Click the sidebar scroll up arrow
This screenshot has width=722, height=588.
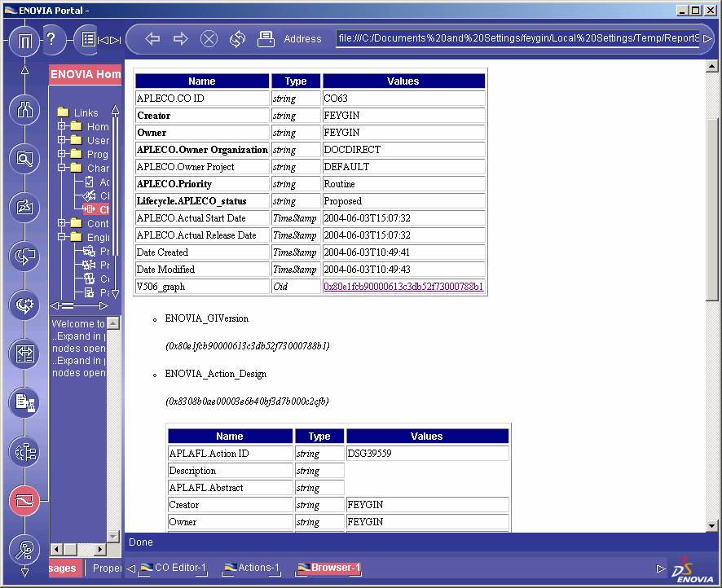tap(25, 70)
